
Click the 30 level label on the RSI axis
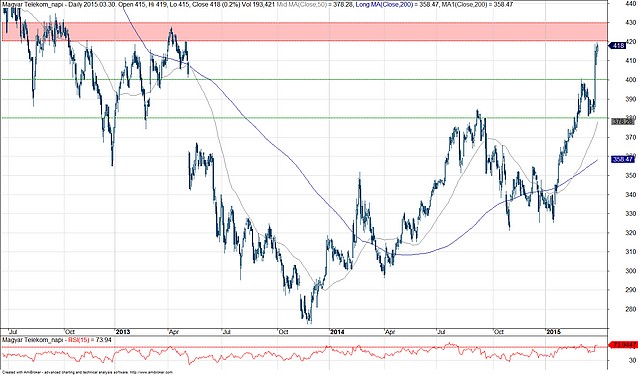[632, 360]
